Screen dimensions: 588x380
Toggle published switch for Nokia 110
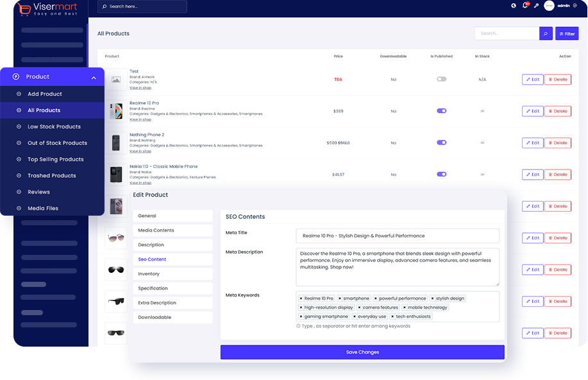[x=441, y=174]
